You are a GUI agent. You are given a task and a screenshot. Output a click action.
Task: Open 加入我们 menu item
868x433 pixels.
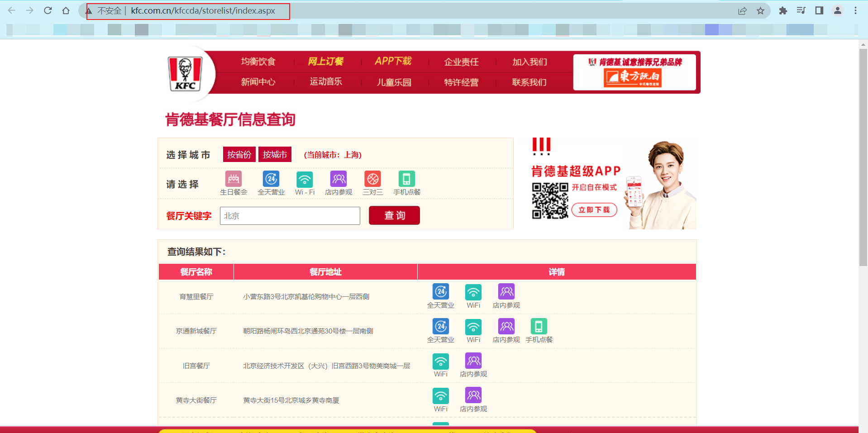pyautogui.click(x=529, y=62)
